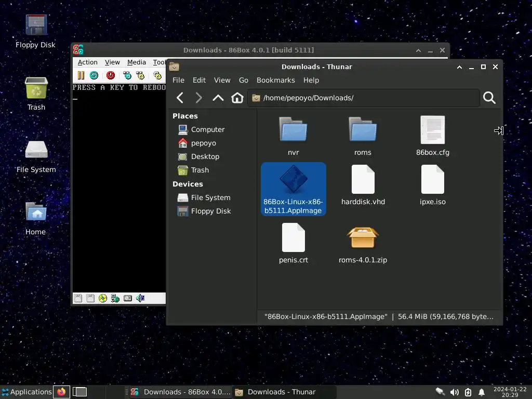Select the roms folder
Screen dimensions: 532x399
click(363, 137)
